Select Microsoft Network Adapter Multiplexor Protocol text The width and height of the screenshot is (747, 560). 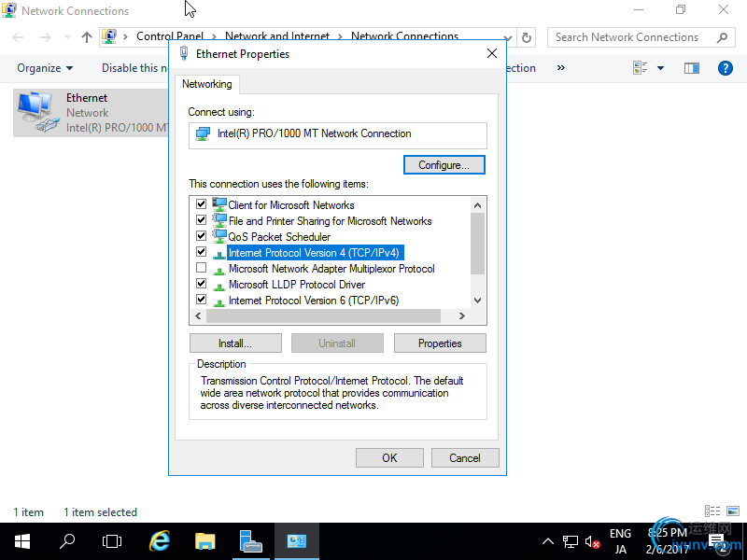point(331,269)
